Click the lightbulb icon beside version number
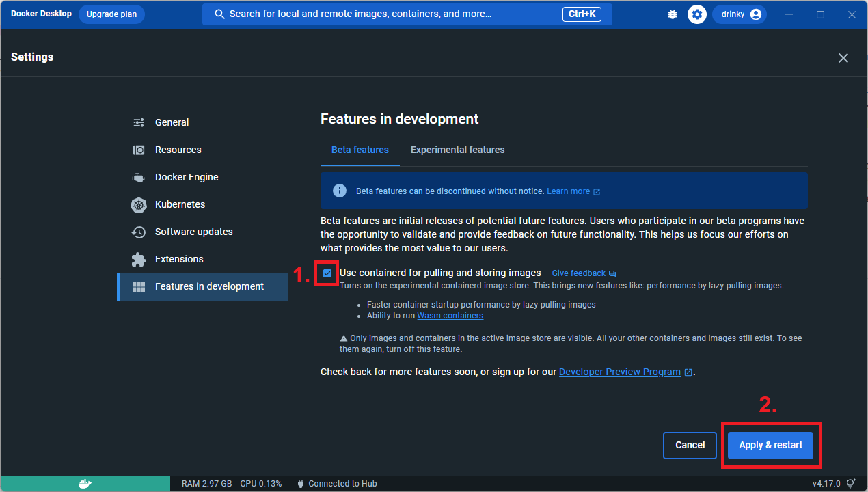Image resolution: width=868 pixels, height=492 pixels. [x=851, y=484]
